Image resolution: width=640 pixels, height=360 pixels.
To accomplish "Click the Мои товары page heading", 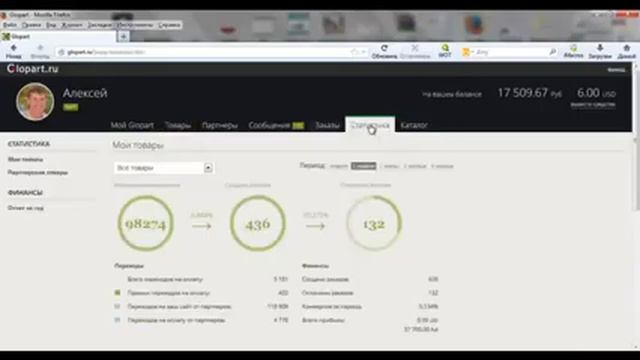I will (138, 145).
